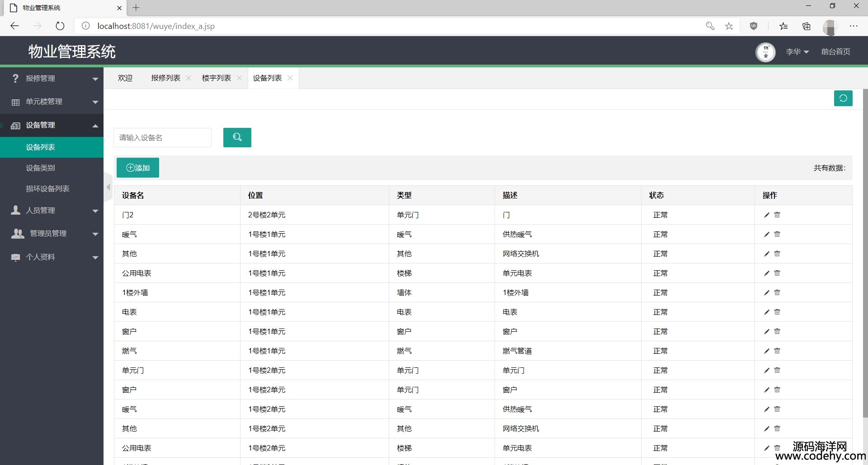Delete the 门2 device row
Image resolution: width=868 pixels, height=465 pixels.
tap(777, 215)
